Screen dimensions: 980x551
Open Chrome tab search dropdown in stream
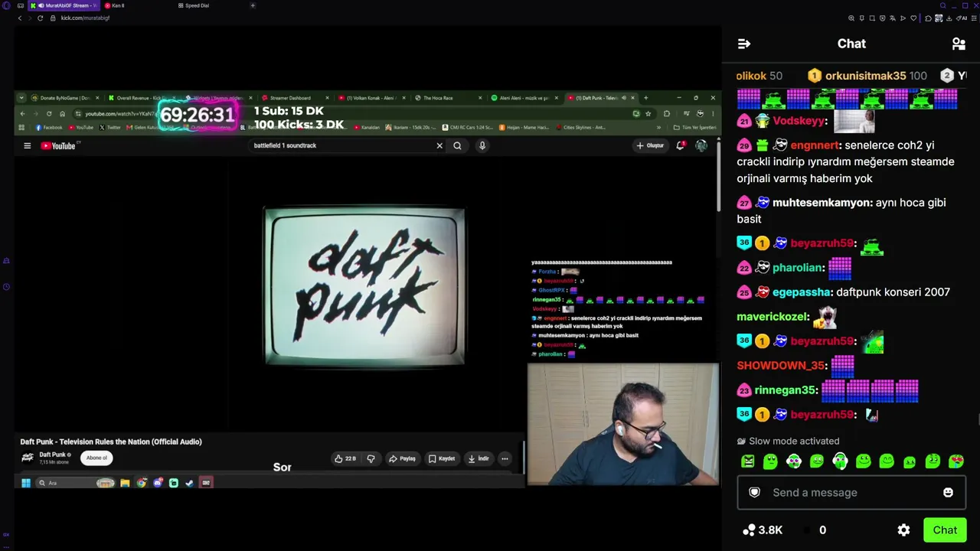click(x=21, y=98)
